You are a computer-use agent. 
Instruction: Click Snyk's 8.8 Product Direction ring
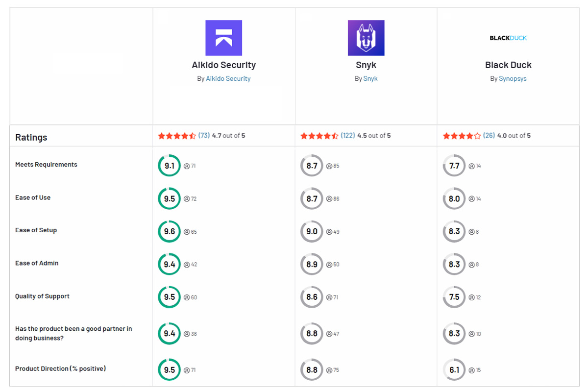(x=312, y=370)
